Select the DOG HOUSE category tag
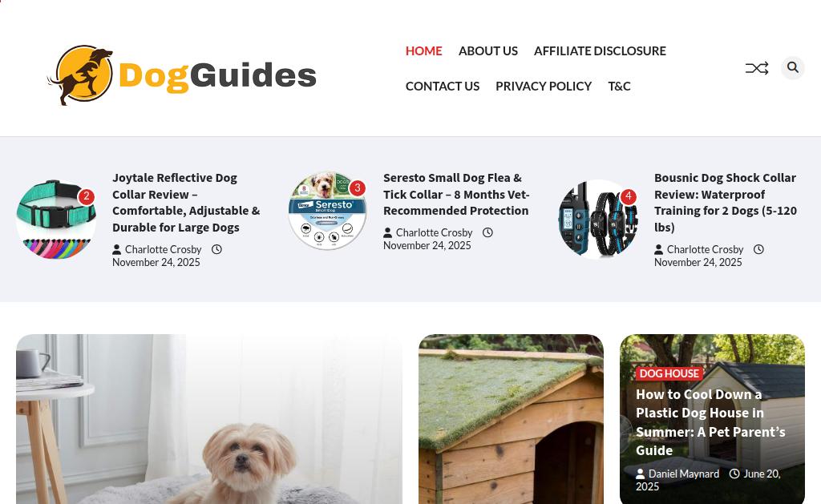This screenshot has height=504, width=821. pyautogui.click(x=669, y=373)
